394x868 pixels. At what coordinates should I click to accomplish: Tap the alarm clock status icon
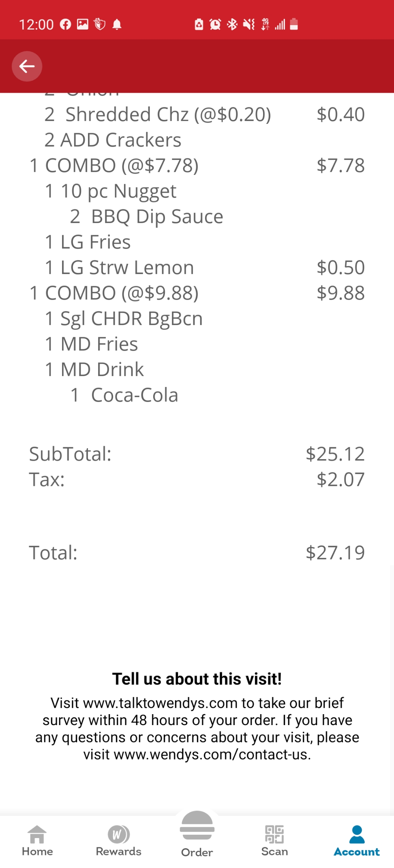pos(215,25)
